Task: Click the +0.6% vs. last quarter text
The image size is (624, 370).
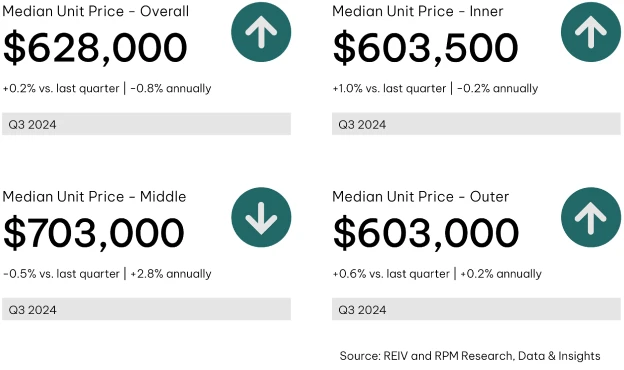Action: pyautogui.click(x=391, y=274)
